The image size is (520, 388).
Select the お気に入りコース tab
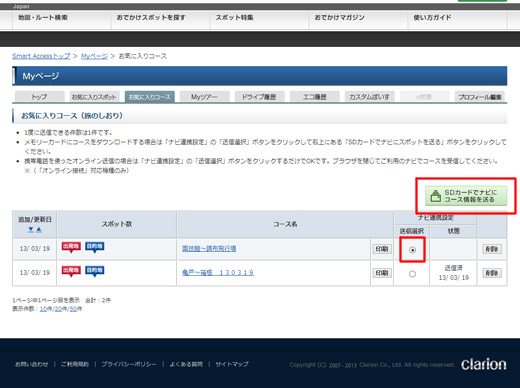(x=150, y=97)
